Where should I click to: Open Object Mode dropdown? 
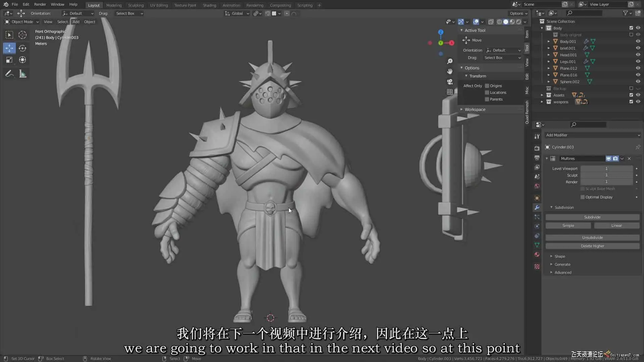22,22
